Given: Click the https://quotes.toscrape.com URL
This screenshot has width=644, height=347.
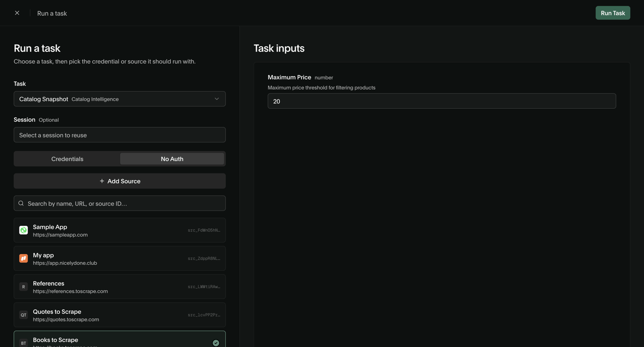Looking at the screenshot, I should pos(66,319).
